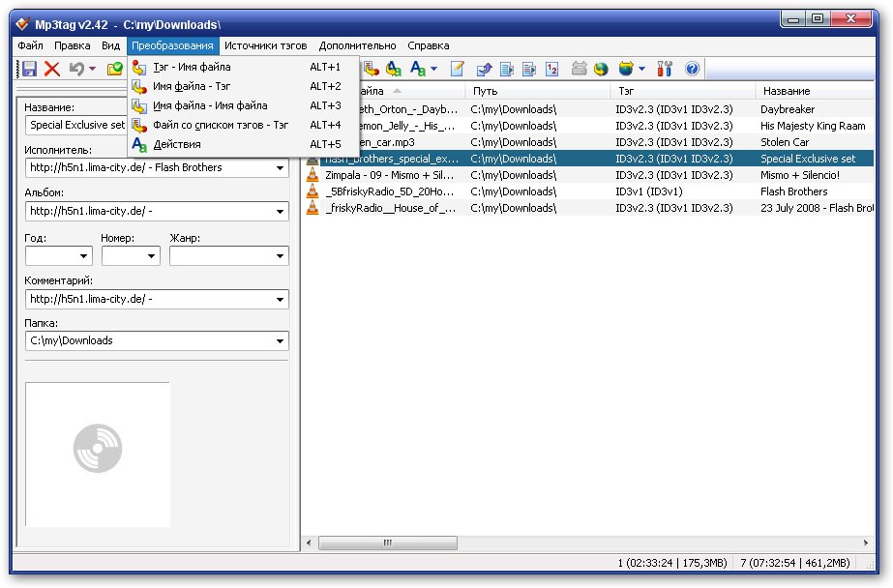This screenshot has height=588, width=893.
Task: Click the Extended Tags notepad icon
Action: [x=458, y=69]
